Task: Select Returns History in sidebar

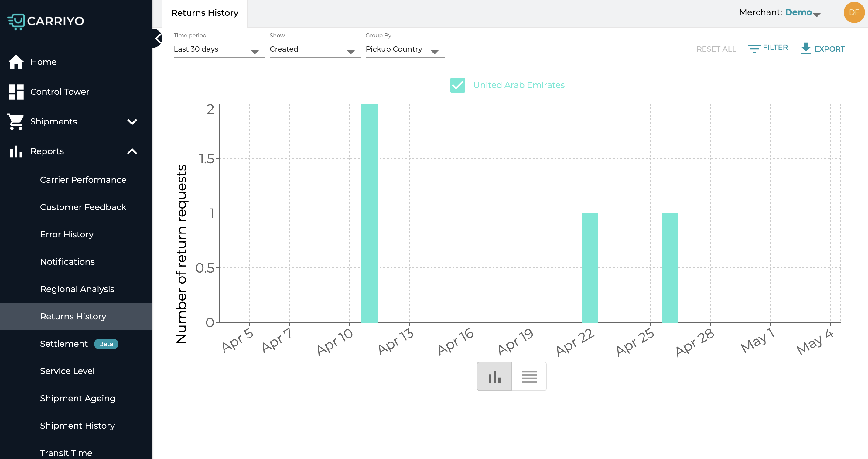Action: [76, 317]
